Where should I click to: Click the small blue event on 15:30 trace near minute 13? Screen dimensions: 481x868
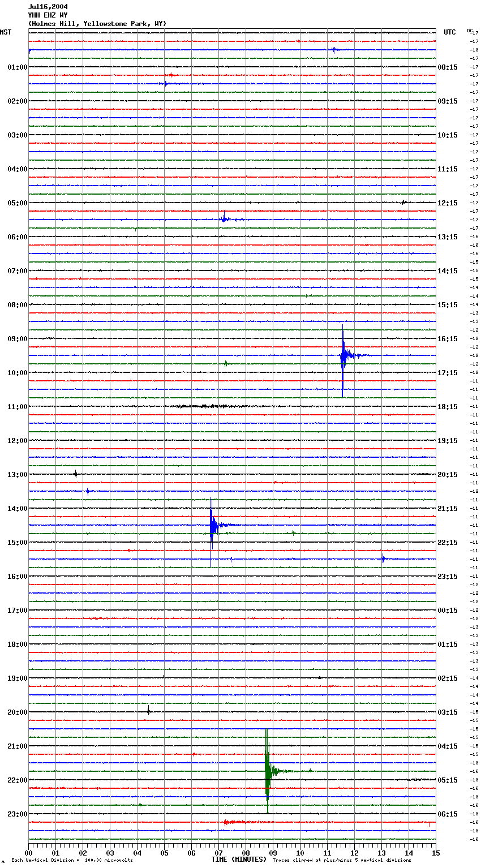pos(383,559)
